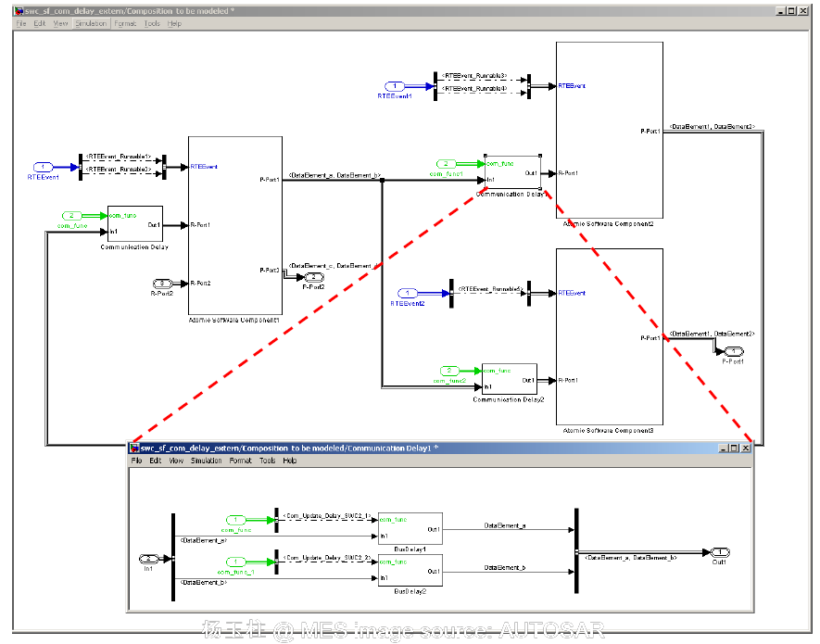The width and height of the screenshot is (820, 644).
Task: Select the In1 inport of the subsystem
Action: (146, 558)
